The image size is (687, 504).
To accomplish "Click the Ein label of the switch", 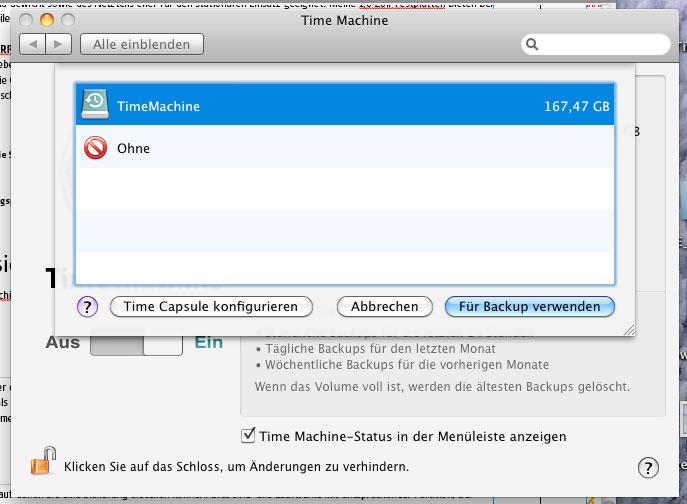I will pos(209,342).
